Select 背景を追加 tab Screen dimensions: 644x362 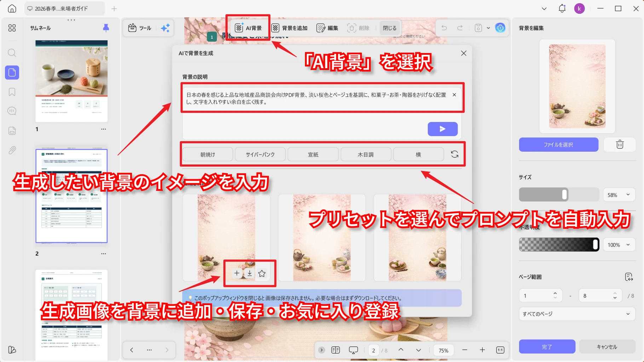point(289,28)
